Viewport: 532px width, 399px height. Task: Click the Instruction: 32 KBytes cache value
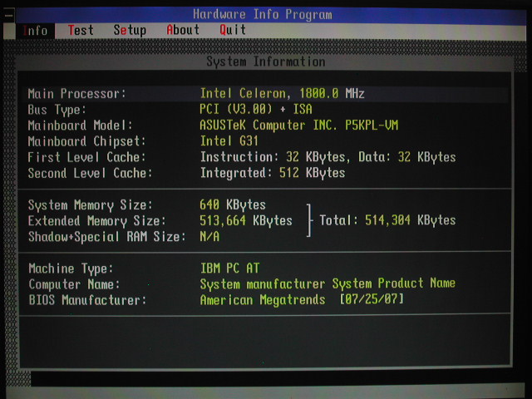click(x=273, y=157)
